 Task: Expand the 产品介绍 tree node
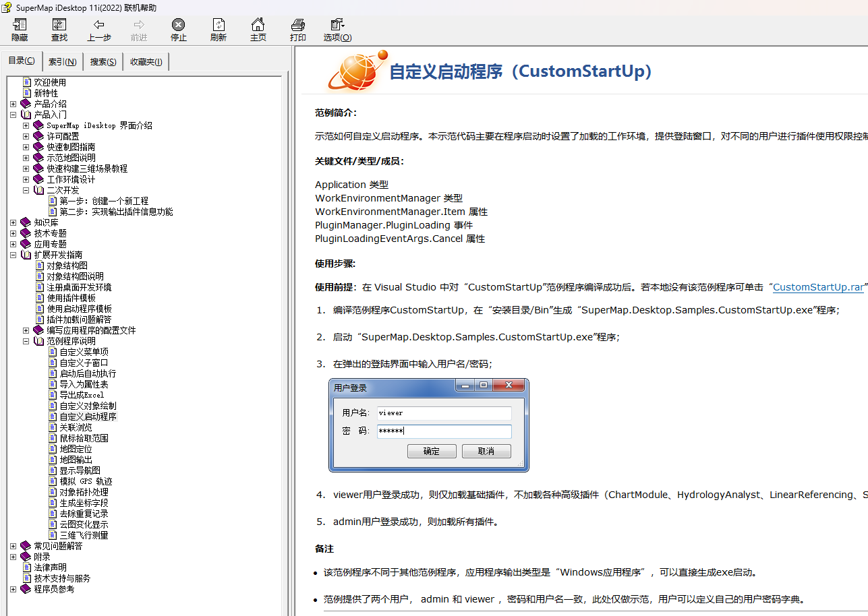13,104
